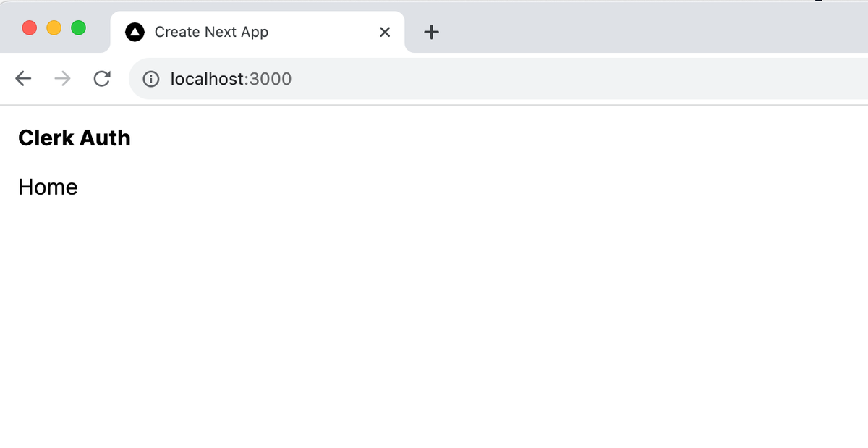This screenshot has width=868, height=448.
Task: Click the info icon to view connection details
Action: coord(151,79)
